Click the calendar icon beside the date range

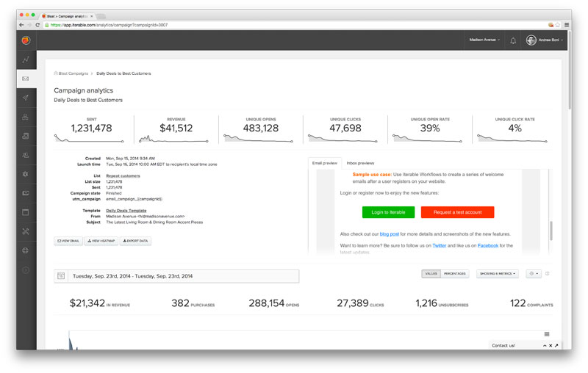[61, 276]
